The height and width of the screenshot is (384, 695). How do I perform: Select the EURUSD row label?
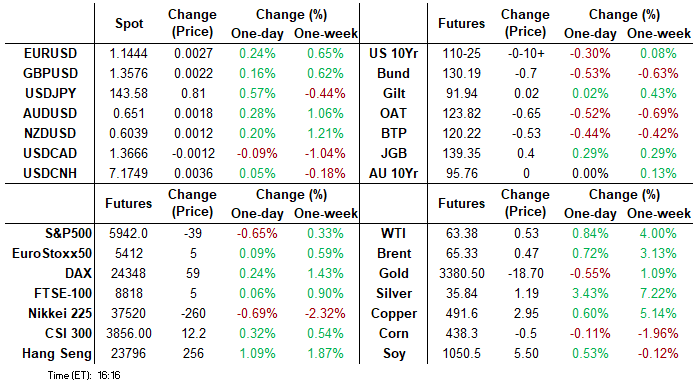[x=50, y=54]
